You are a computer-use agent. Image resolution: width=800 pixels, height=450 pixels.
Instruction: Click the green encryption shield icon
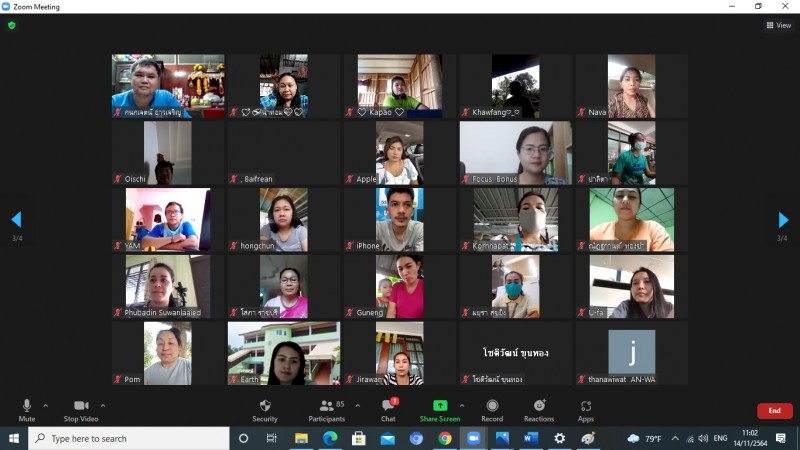[x=12, y=25]
